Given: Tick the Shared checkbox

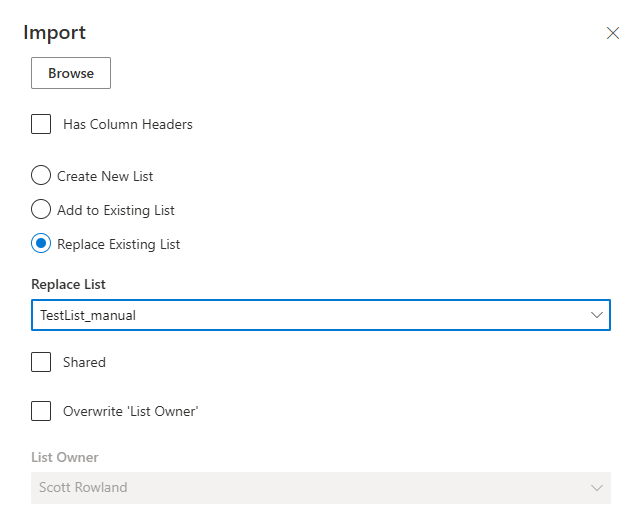Looking at the screenshot, I should 41,362.
